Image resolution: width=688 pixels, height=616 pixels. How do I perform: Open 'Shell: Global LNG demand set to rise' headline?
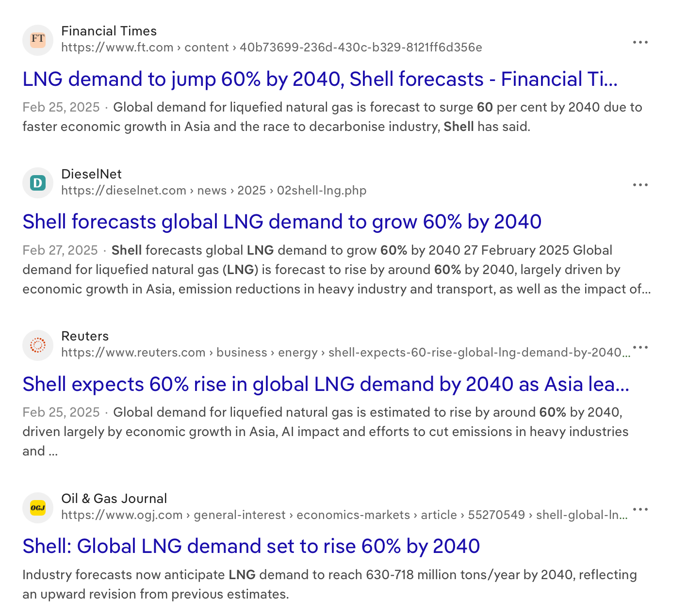[251, 546]
